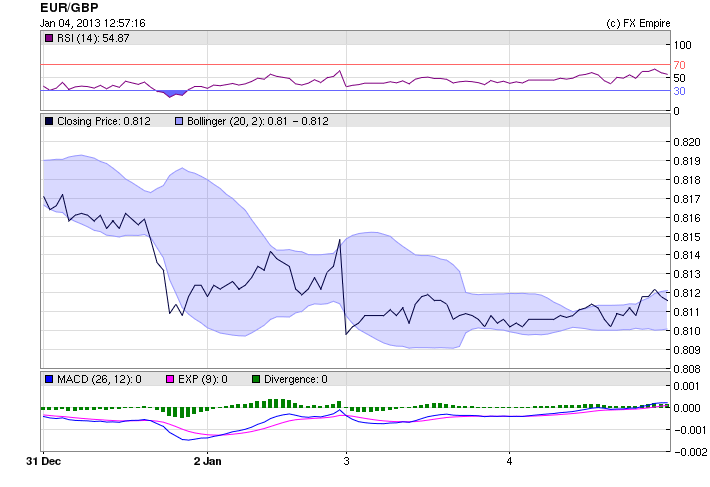Click the RSI oversold dip shaded area
The width and height of the screenshot is (710, 487).
173,93
